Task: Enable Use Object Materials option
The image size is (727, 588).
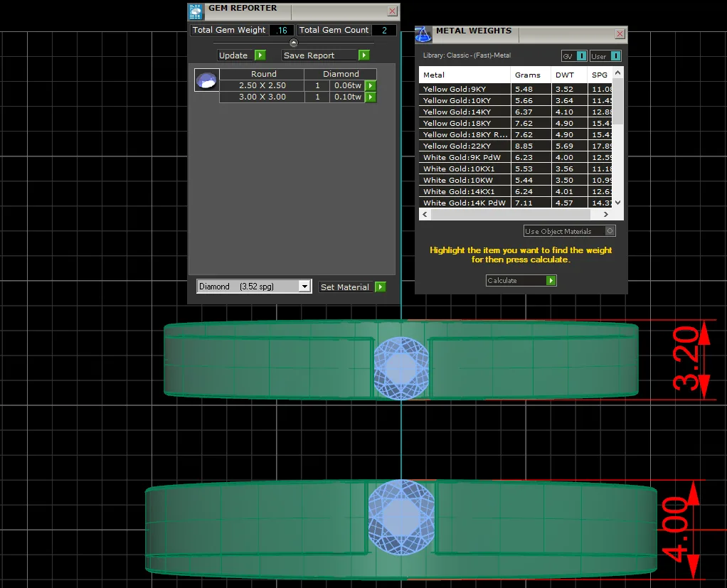Action: point(610,231)
